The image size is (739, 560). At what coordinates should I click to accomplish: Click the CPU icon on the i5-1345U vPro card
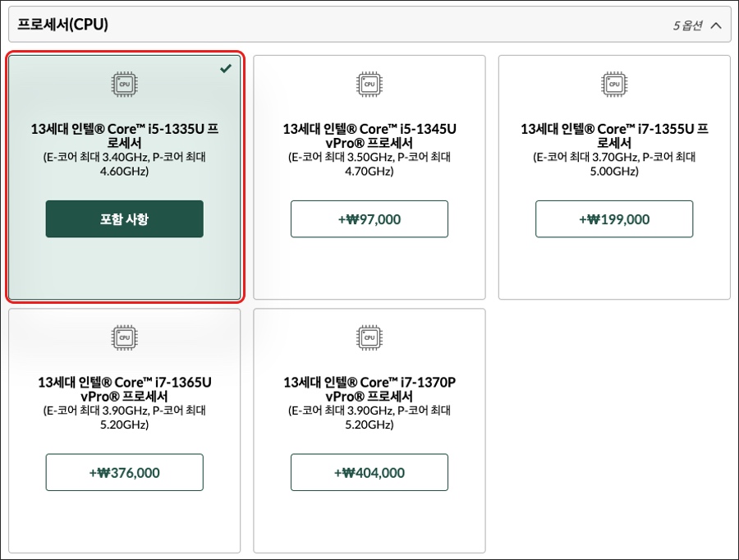[369, 85]
